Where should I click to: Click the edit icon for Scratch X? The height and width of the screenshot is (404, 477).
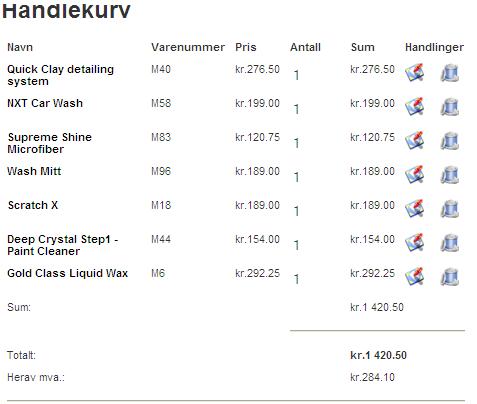pos(415,208)
